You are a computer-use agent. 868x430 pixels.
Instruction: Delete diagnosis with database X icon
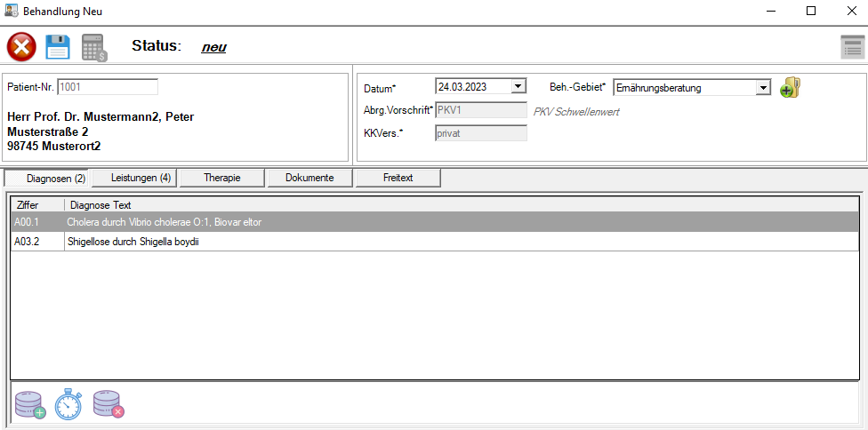(x=108, y=405)
